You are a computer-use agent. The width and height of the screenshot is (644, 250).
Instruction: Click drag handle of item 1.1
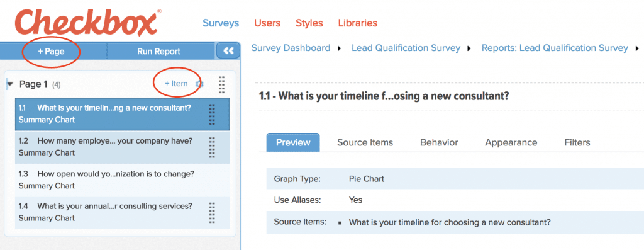[x=212, y=115]
